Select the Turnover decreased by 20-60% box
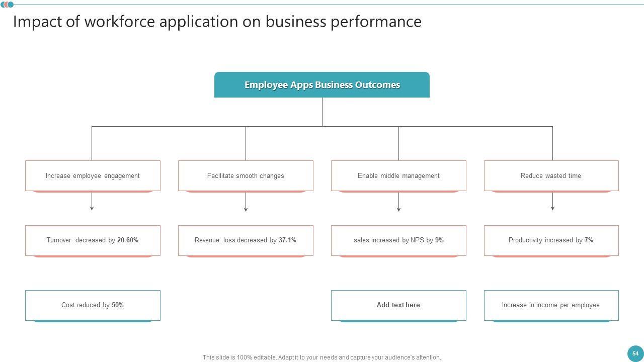The width and height of the screenshot is (644, 362). pos(93,240)
